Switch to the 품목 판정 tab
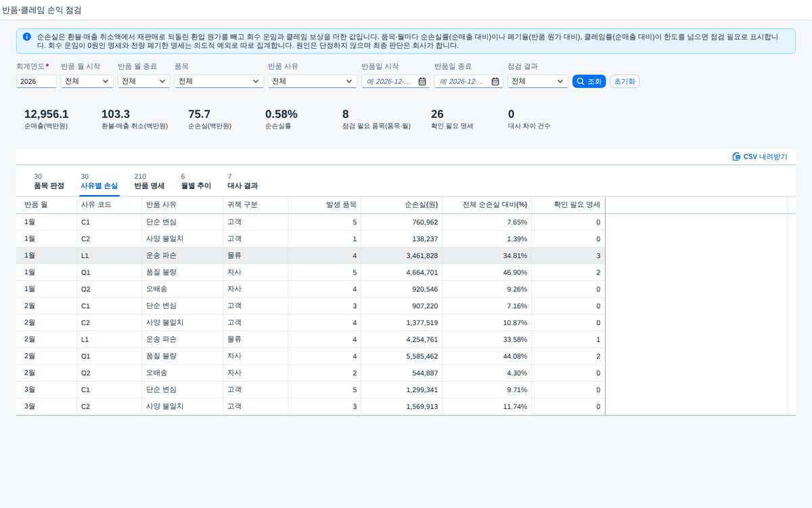 [49, 182]
